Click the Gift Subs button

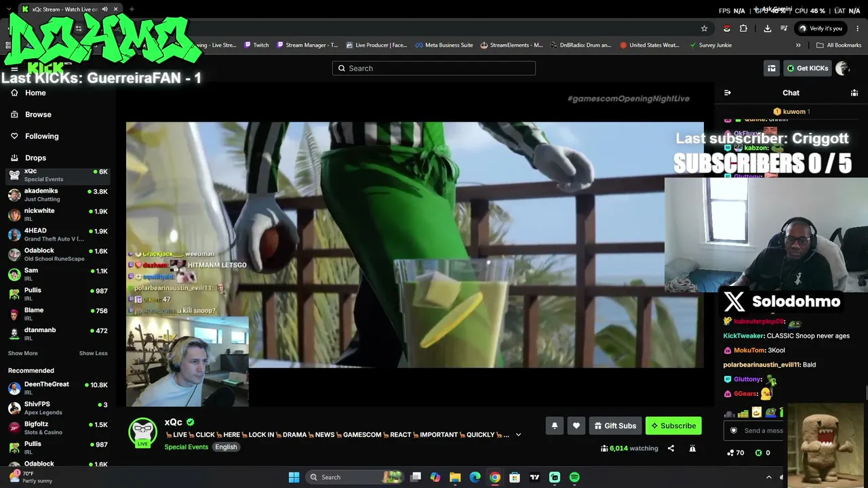point(615,426)
